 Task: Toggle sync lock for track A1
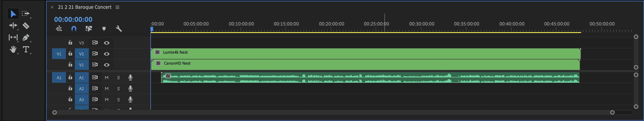95,77
